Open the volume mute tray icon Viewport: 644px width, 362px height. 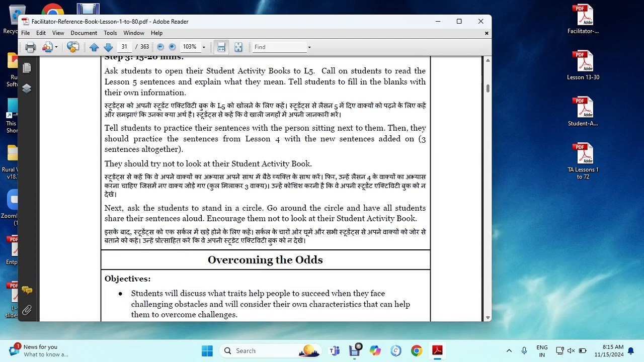(571, 351)
